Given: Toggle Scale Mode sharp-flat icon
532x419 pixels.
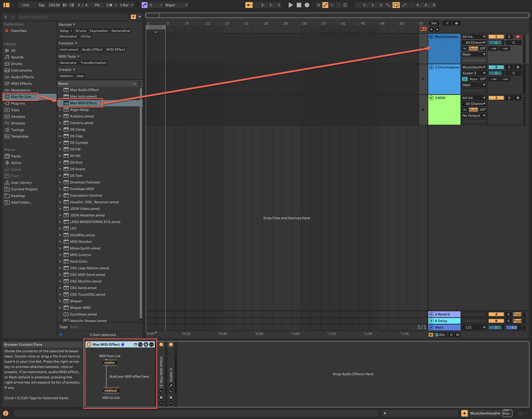Looking at the screenshot, I should [x=145, y=5].
